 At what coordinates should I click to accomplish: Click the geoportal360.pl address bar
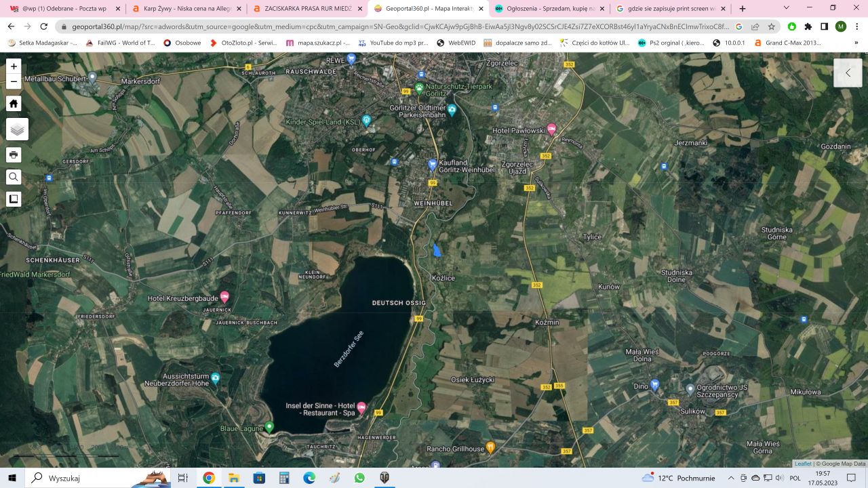pos(400,26)
